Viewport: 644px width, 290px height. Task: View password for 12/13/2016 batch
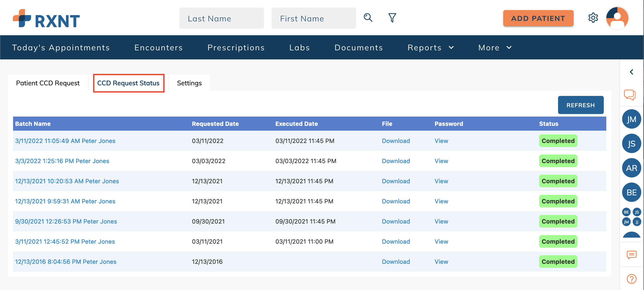pyautogui.click(x=441, y=262)
